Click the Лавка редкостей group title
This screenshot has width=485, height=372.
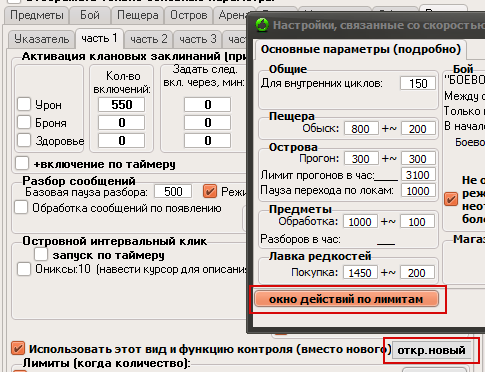coord(320,256)
